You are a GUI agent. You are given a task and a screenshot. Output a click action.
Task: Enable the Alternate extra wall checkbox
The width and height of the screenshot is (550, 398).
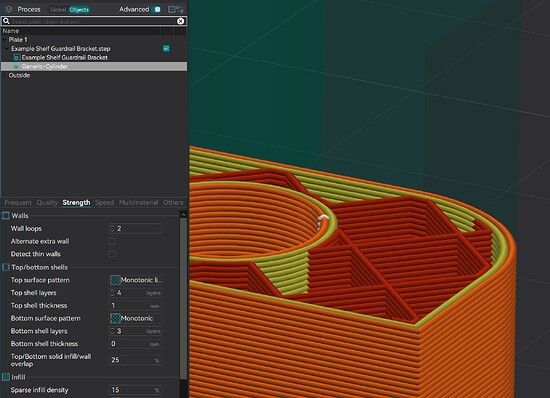click(112, 241)
